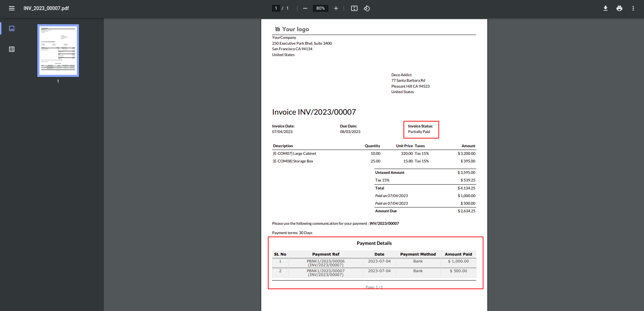Zoom out with the minus button

tap(305, 8)
